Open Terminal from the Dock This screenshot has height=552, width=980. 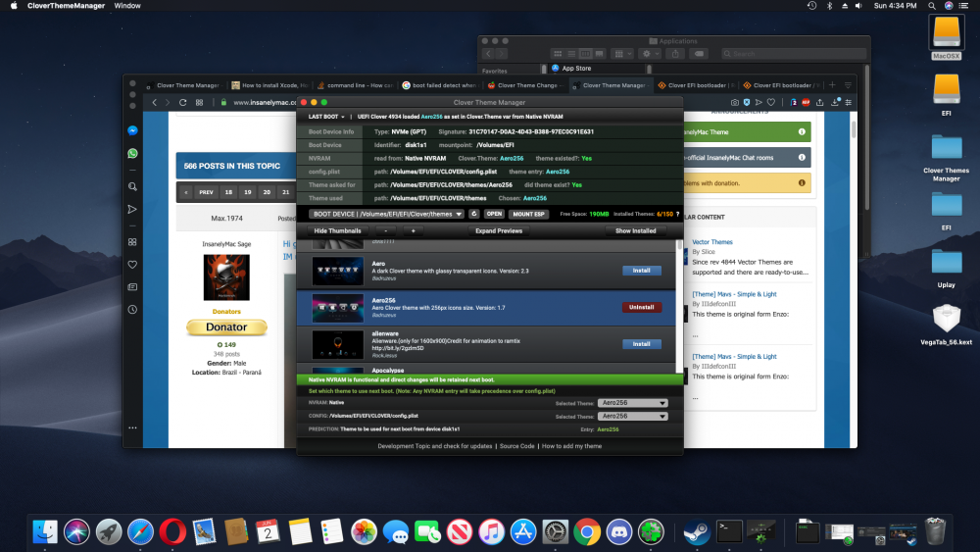click(x=729, y=532)
